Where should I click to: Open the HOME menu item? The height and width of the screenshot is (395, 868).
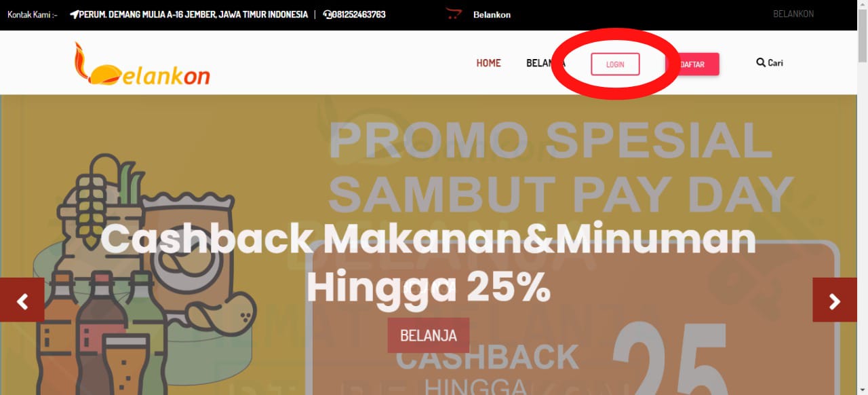[x=488, y=63]
